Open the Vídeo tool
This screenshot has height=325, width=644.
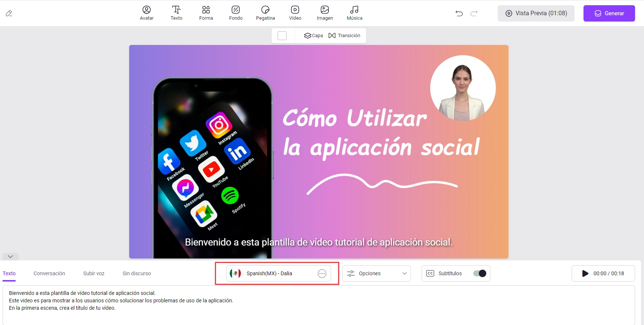295,13
